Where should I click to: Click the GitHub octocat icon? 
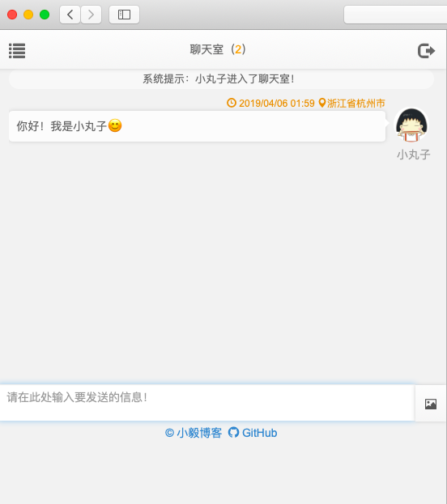pos(234,433)
